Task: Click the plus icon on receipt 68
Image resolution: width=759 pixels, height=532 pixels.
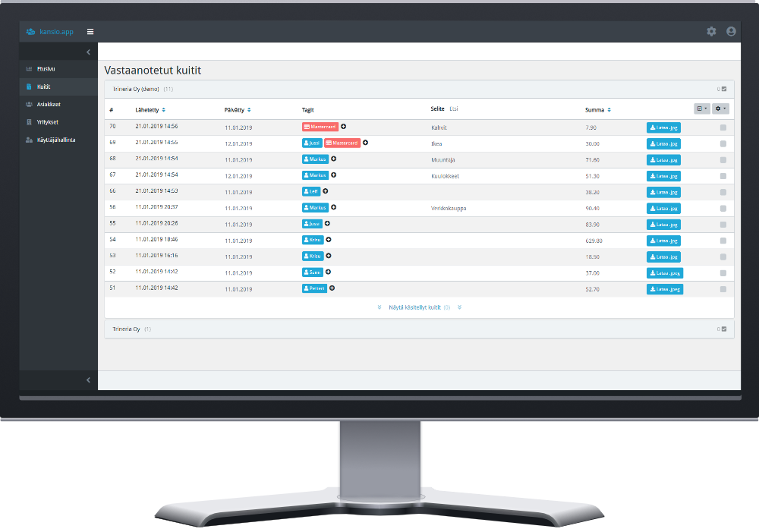Action: 334,159
